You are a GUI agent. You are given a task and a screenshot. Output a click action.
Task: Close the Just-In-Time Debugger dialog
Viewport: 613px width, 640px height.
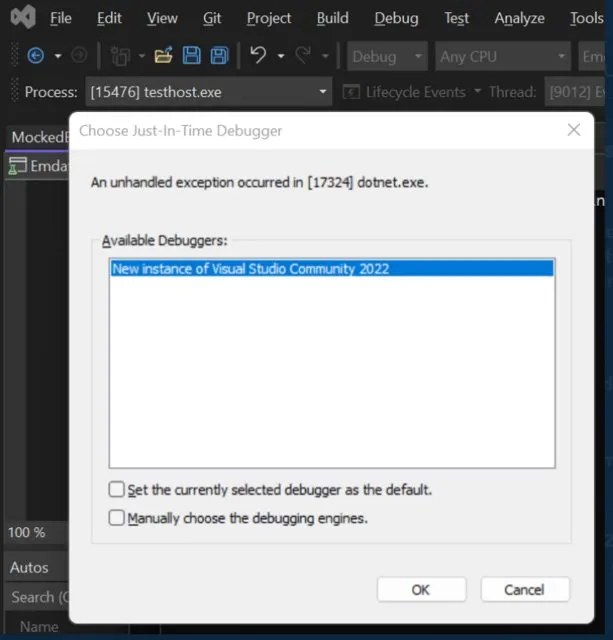pos(574,130)
